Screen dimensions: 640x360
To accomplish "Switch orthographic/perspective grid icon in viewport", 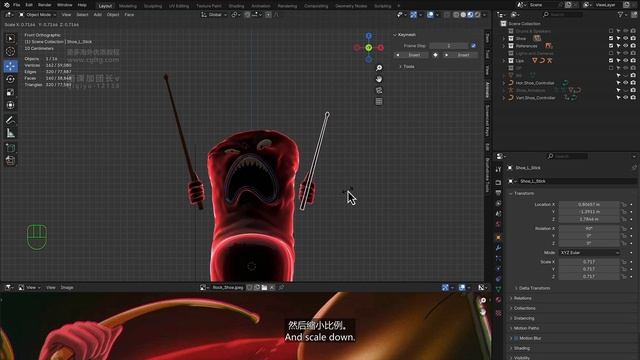I will [x=379, y=101].
